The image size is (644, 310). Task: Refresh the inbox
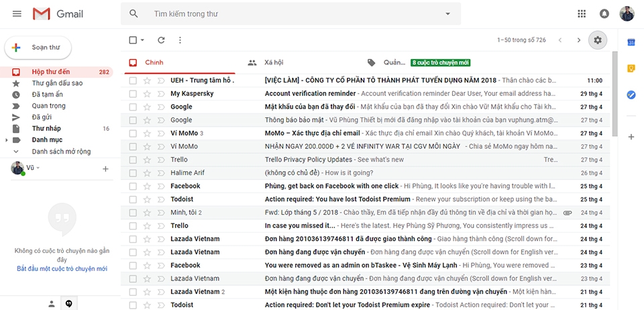[x=161, y=40]
